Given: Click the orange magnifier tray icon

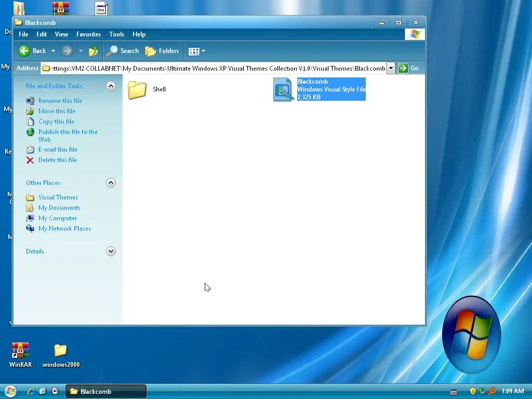Looking at the screenshot, I should (492, 391).
